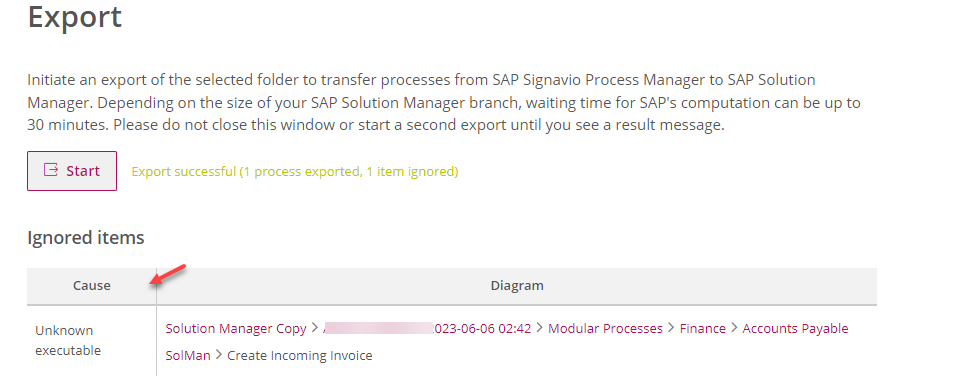The height and width of the screenshot is (390, 957).
Task: Click chevron after Solution Manager Copy
Action: [x=314, y=328]
